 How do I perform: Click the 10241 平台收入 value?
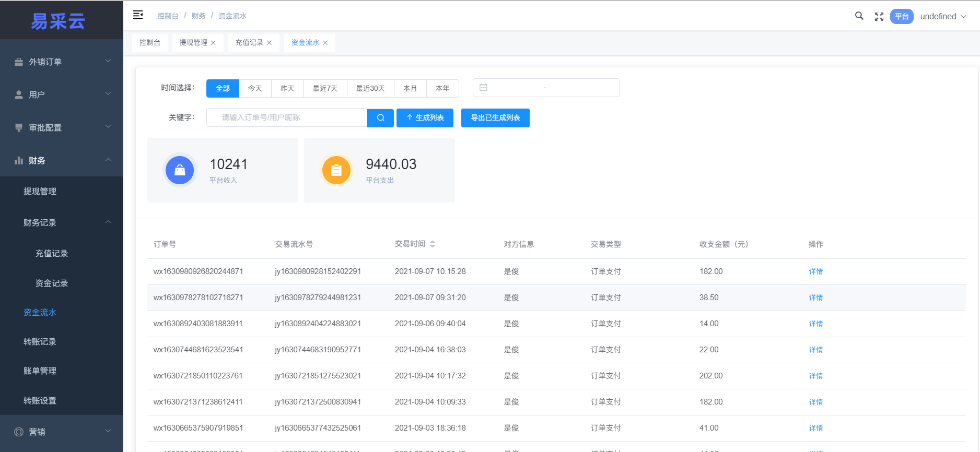(228, 164)
